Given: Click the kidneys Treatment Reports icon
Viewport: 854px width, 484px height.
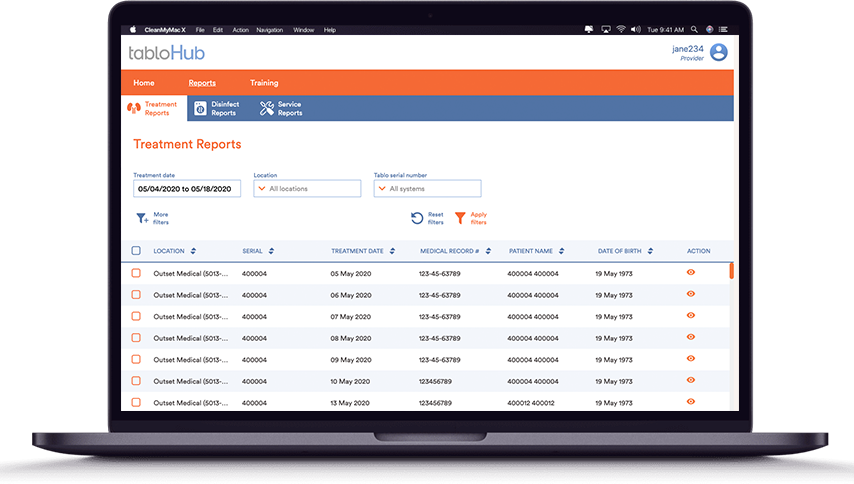Looking at the screenshot, I should tap(134, 108).
